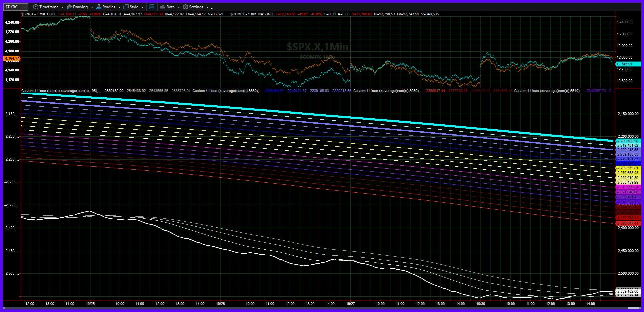The width and height of the screenshot is (644, 312).
Task: Expand the Style dropdown arrow
Action: pyautogui.click(x=142, y=7)
